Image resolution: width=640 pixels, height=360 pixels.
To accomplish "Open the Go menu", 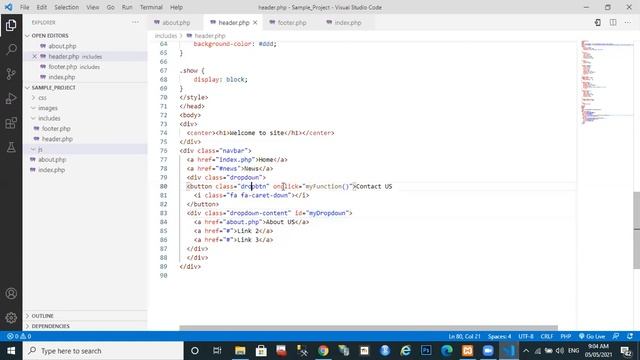I will (x=110, y=7).
